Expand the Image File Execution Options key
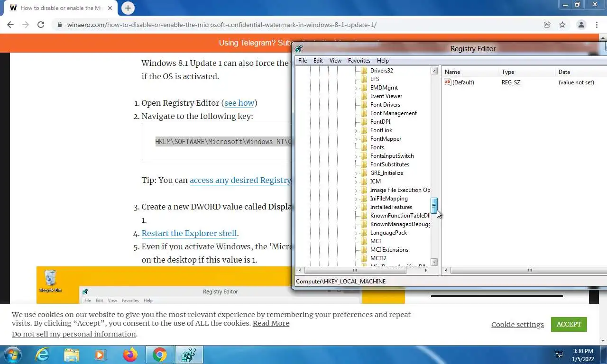Viewport: 607px width, 364px height. coord(356,191)
